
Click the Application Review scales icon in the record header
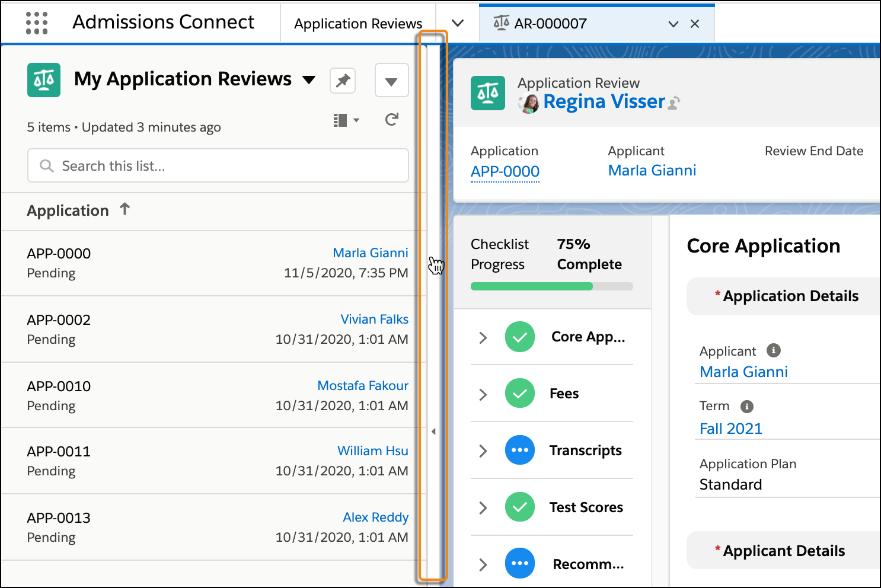tap(488, 93)
